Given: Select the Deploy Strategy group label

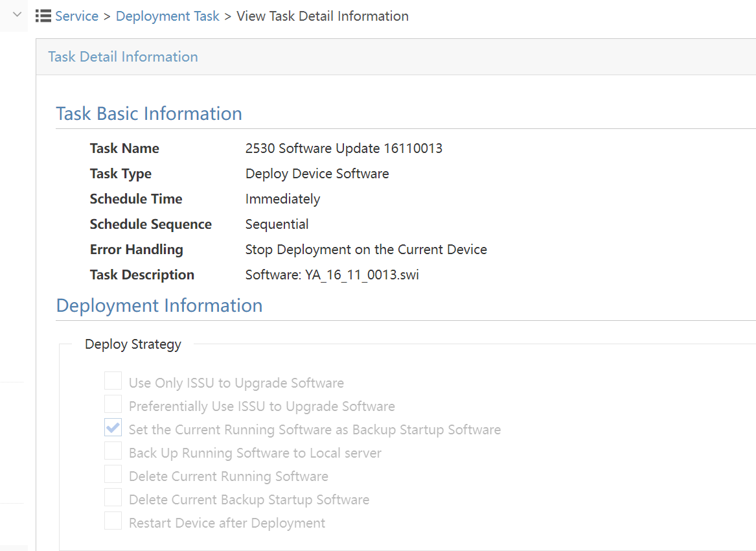Looking at the screenshot, I should pyautogui.click(x=133, y=344).
